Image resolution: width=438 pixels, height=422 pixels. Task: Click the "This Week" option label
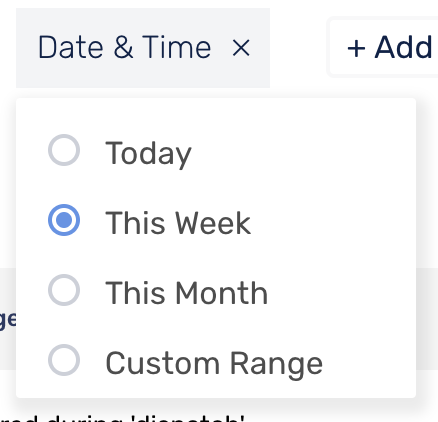(178, 223)
